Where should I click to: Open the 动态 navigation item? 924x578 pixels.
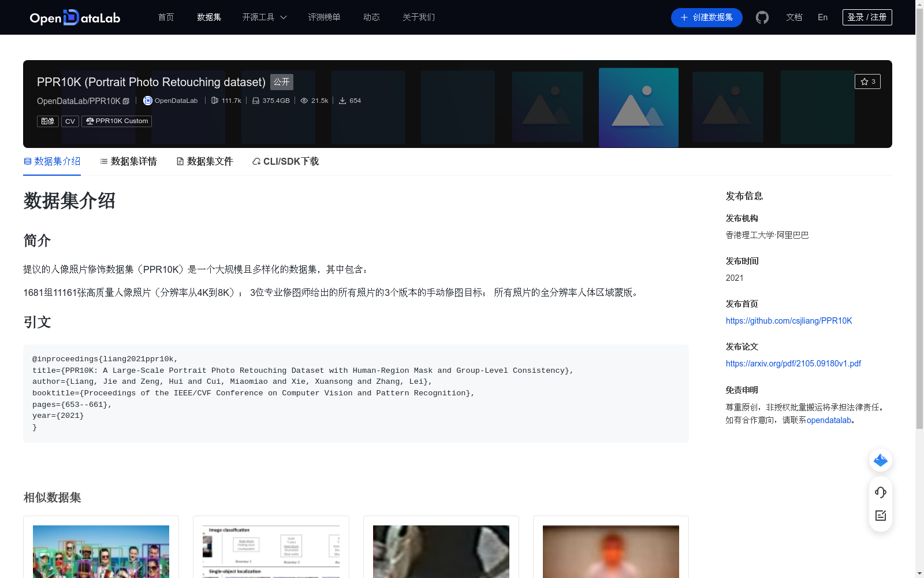(x=371, y=17)
